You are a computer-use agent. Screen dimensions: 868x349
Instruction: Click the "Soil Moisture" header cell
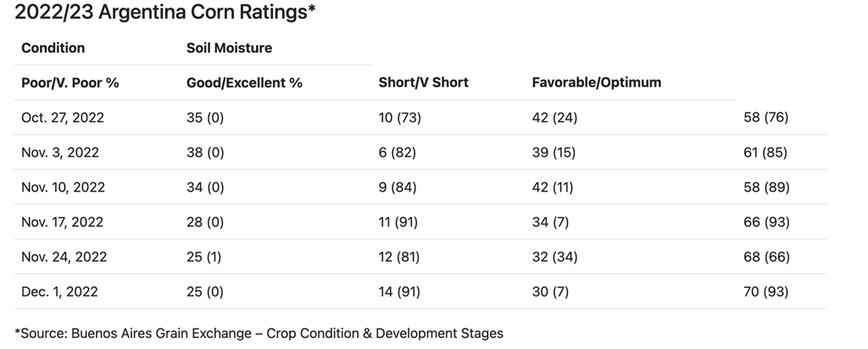point(229,47)
